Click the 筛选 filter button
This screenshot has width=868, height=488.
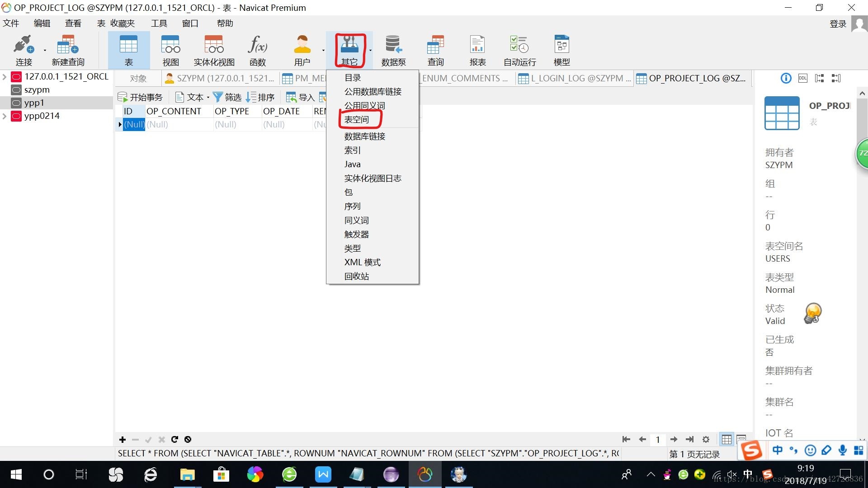(227, 97)
